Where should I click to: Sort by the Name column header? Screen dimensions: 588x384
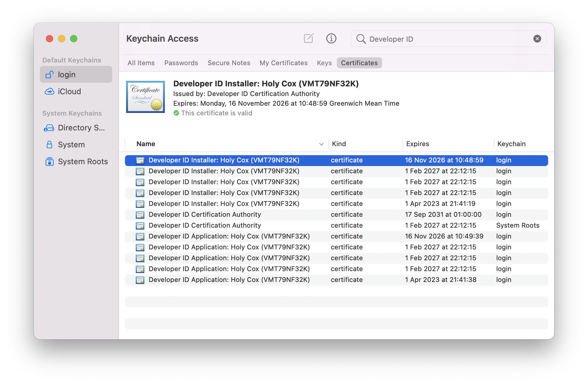(146, 144)
